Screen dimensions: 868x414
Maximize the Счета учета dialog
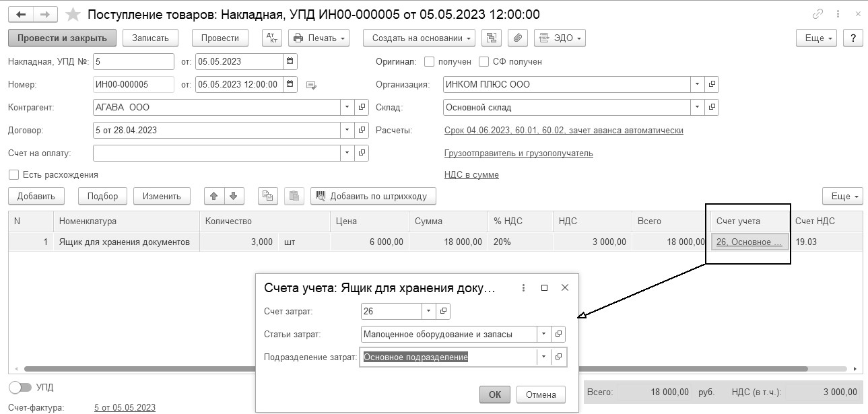(545, 287)
